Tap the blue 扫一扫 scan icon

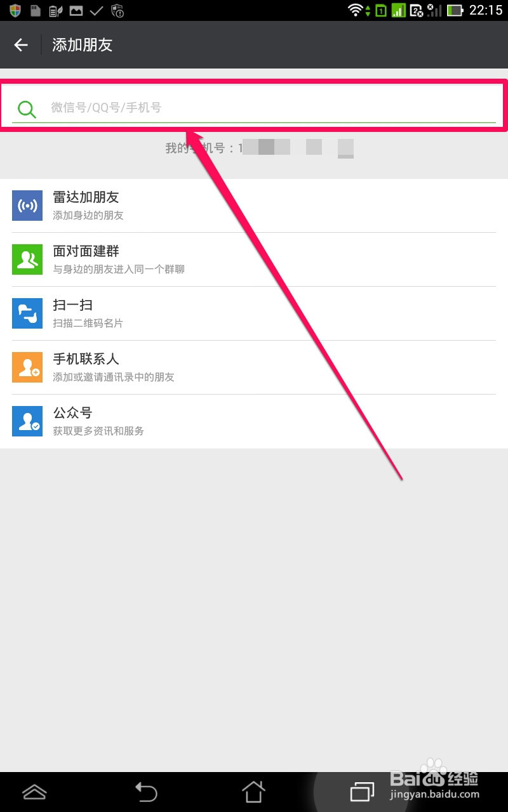click(27, 313)
